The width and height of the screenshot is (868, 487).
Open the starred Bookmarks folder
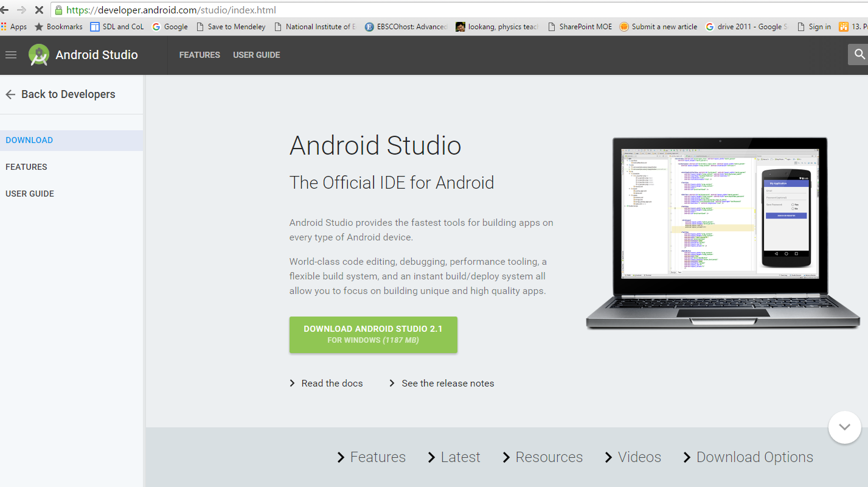59,27
